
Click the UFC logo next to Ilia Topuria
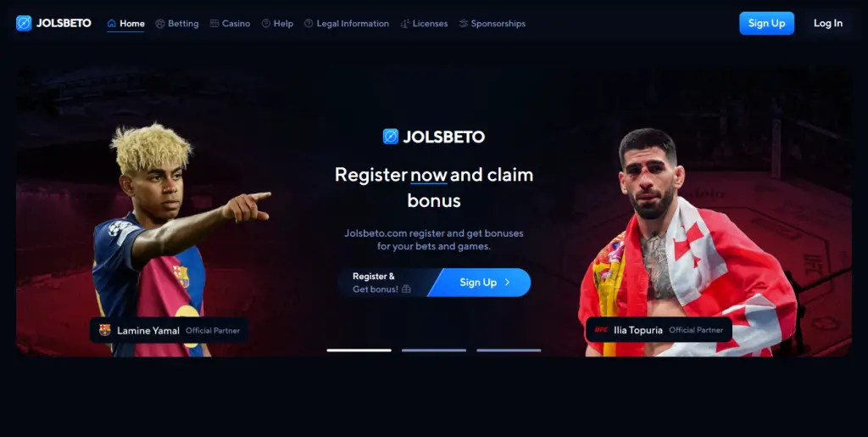(601, 329)
